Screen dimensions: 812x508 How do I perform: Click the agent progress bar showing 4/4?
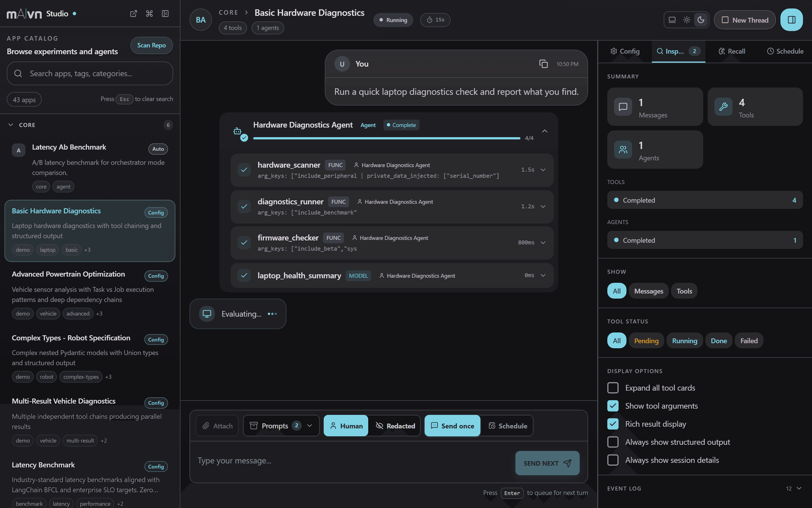coord(387,138)
